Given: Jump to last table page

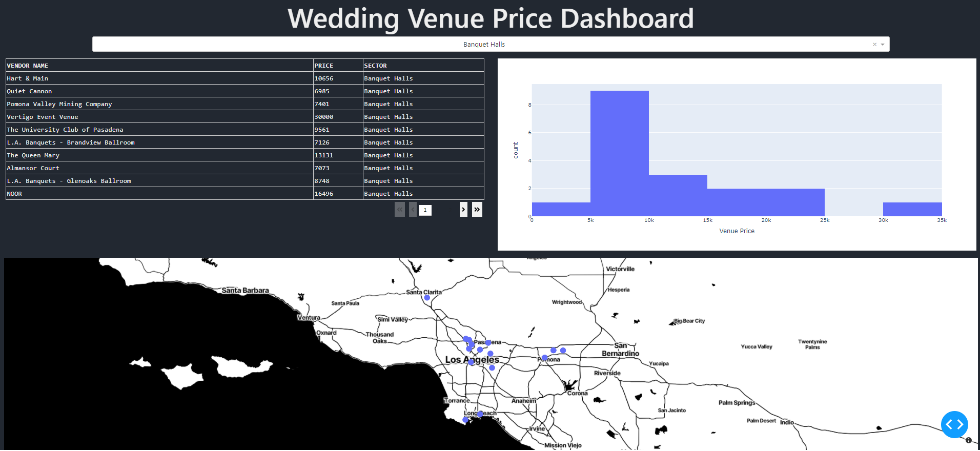Looking at the screenshot, I should click(477, 210).
